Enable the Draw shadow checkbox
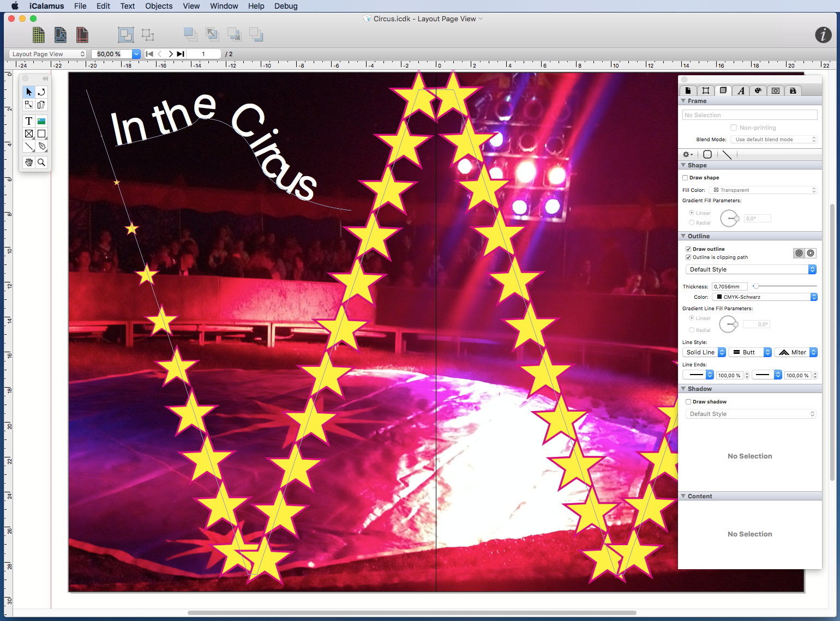Screen dimensions: 840x621 pos(688,402)
